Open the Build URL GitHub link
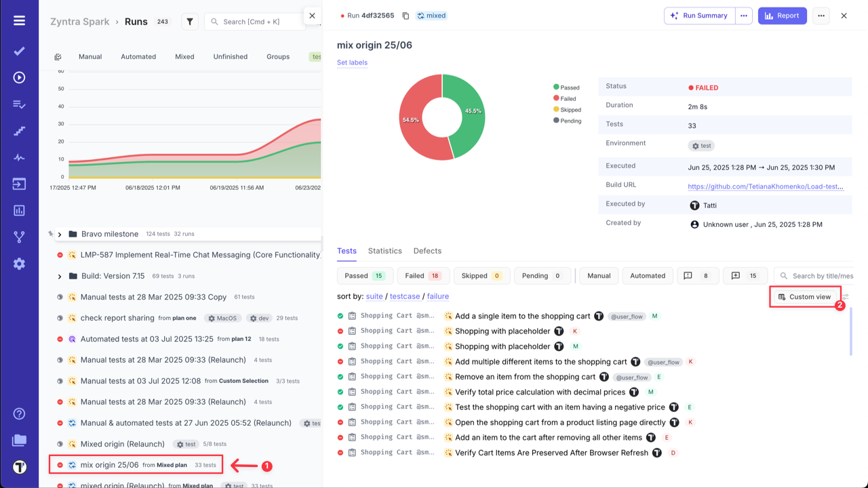The image size is (868, 488). pyautogui.click(x=767, y=184)
